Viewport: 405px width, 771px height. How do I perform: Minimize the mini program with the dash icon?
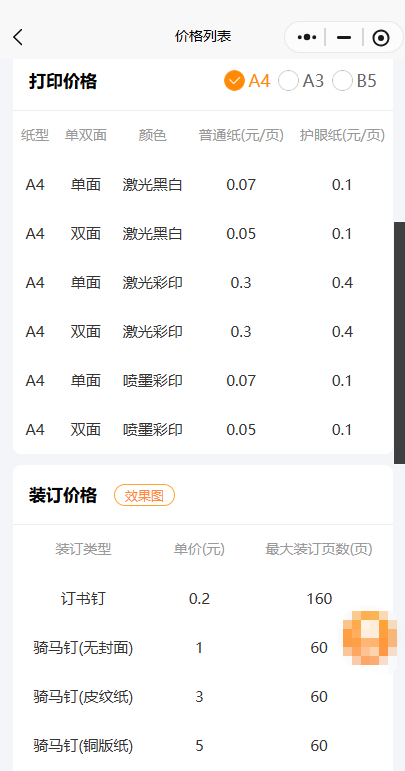344,37
